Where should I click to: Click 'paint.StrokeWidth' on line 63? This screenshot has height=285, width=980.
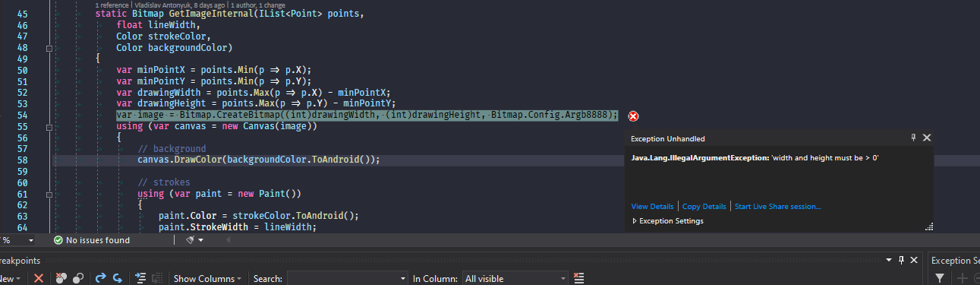point(203,226)
